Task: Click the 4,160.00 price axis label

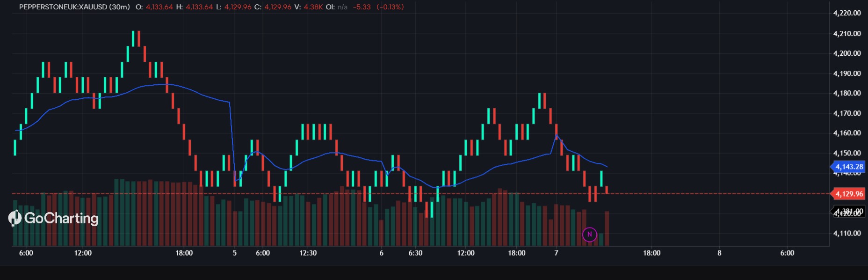Action: click(x=847, y=133)
